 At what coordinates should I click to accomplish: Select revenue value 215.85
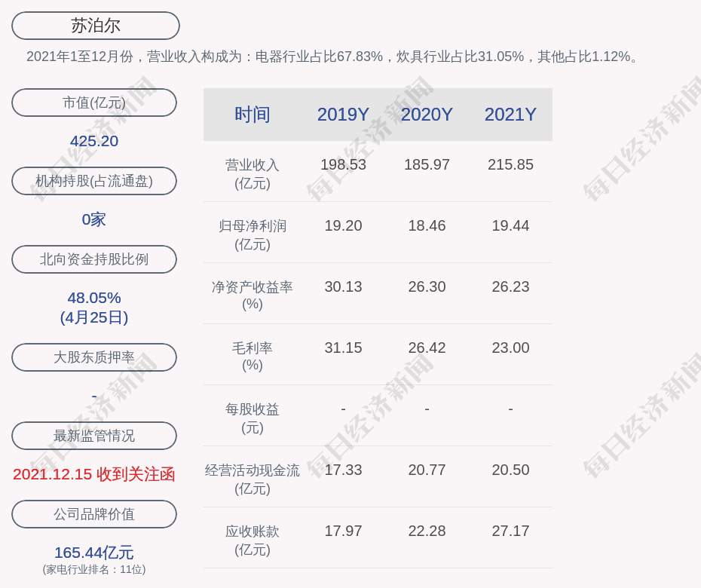[x=510, y=164]
